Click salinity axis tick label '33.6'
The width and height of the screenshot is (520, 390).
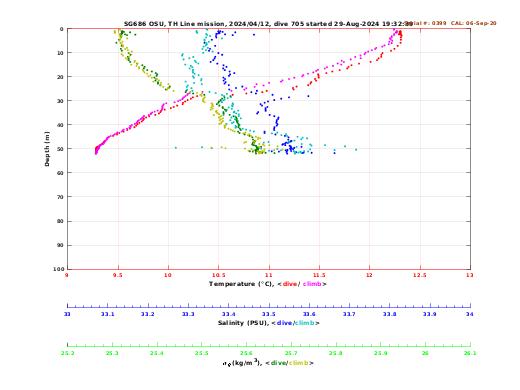pos(309,314)
